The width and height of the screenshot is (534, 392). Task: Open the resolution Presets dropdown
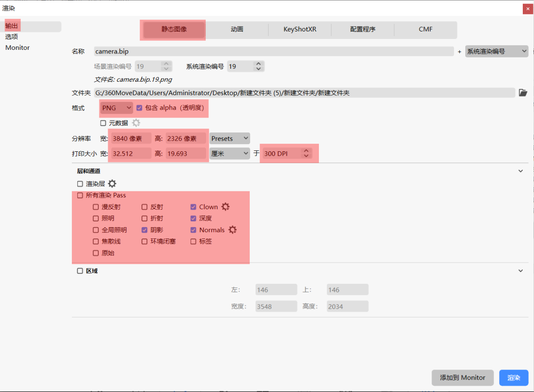click(x=229, y=138)
